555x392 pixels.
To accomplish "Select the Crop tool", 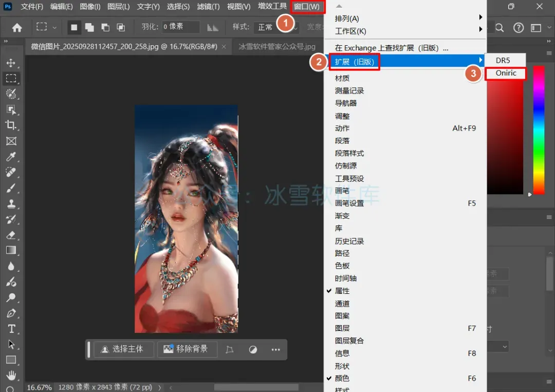I will point(11,125).
